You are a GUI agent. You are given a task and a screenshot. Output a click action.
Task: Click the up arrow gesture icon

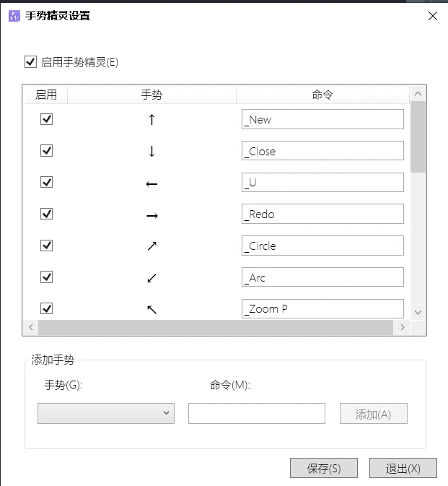click(x=151, y=119)
